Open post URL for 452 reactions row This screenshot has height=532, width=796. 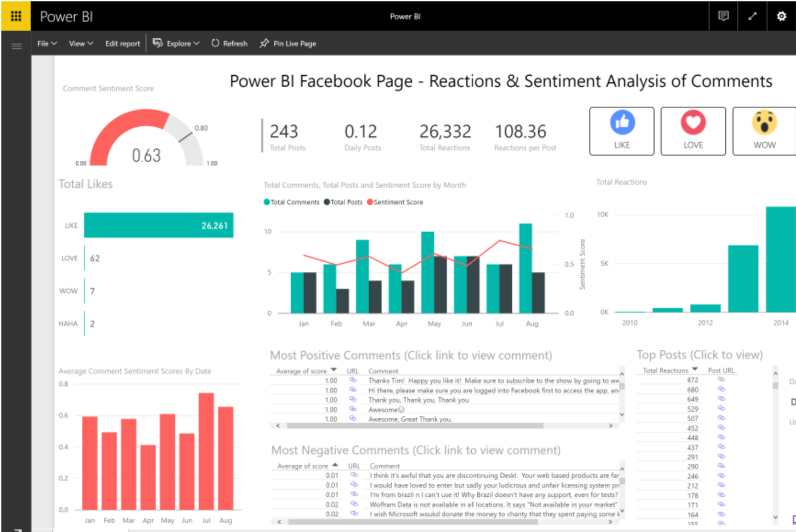[722, 428]
